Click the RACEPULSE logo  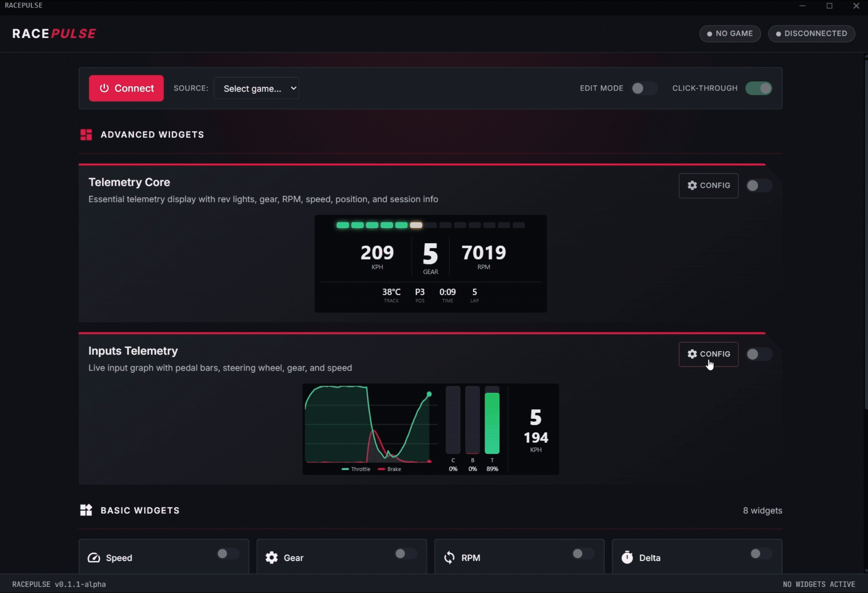pyautogui.click(x=54, y=33)
